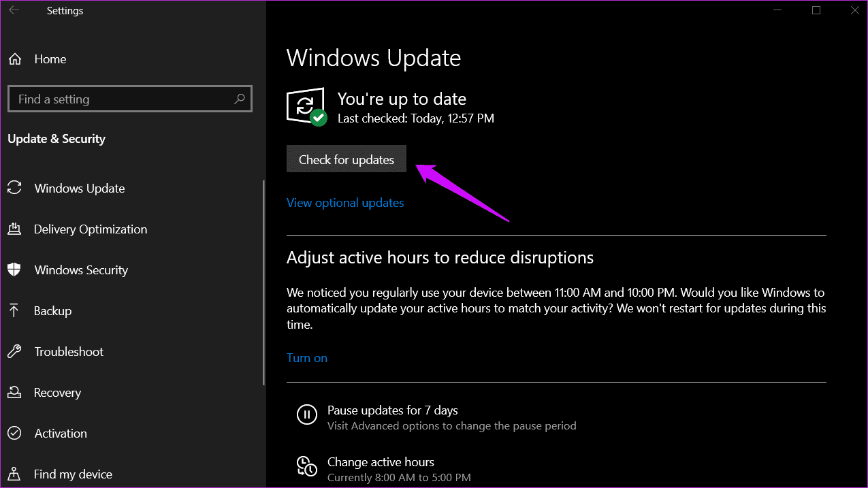Click the Recovery icon in sidebar
868x488 pixels.
point(14,393)
